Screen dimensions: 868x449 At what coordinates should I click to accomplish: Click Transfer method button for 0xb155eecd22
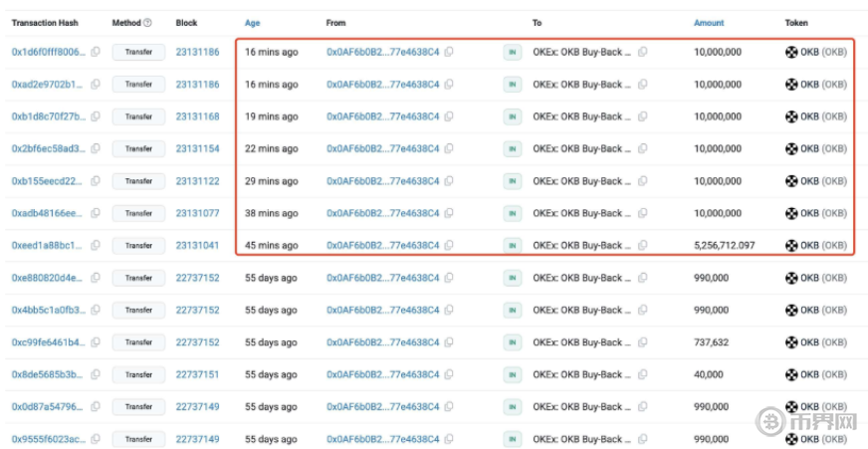tap(138, 181)
